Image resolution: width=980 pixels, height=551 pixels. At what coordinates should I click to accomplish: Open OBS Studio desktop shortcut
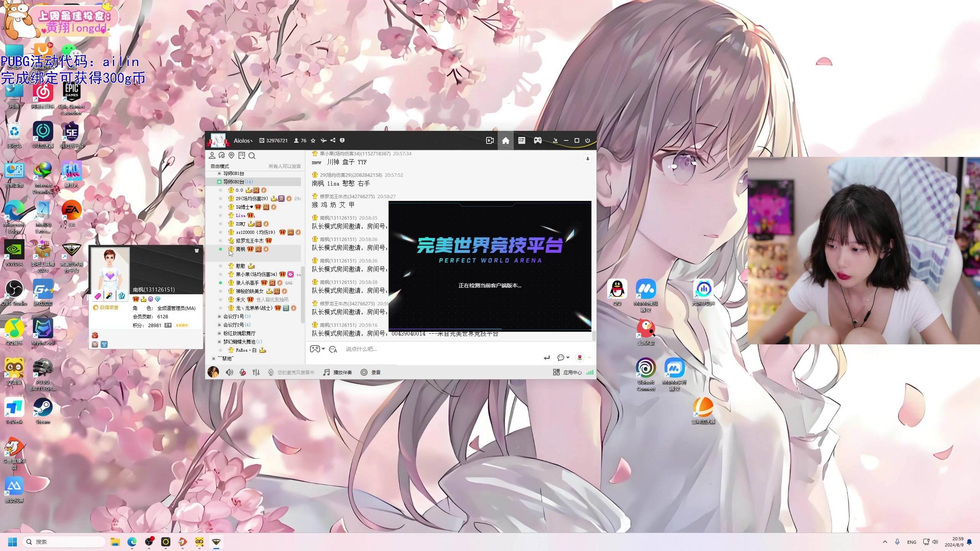14,293
